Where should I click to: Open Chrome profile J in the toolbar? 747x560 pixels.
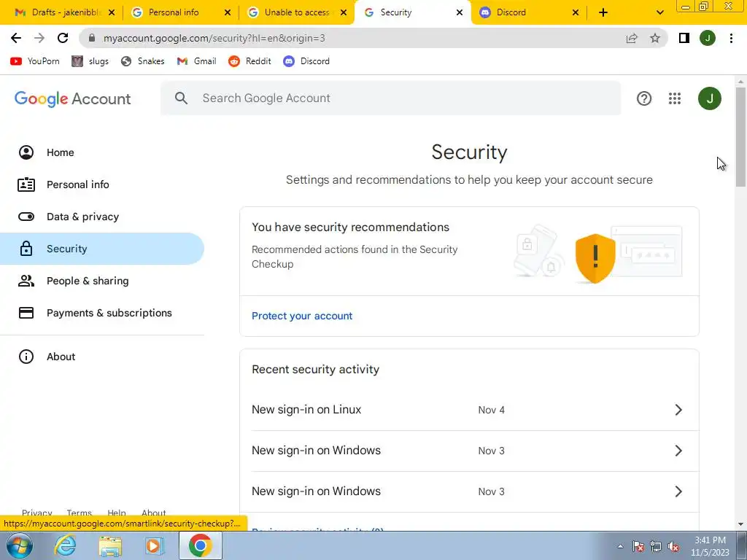(708, 38)
